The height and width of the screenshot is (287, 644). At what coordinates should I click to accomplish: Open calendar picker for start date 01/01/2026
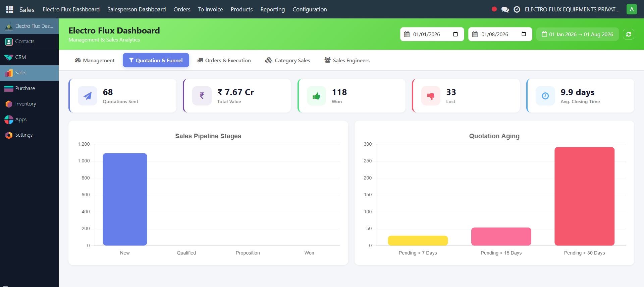[x=455, y=34]
